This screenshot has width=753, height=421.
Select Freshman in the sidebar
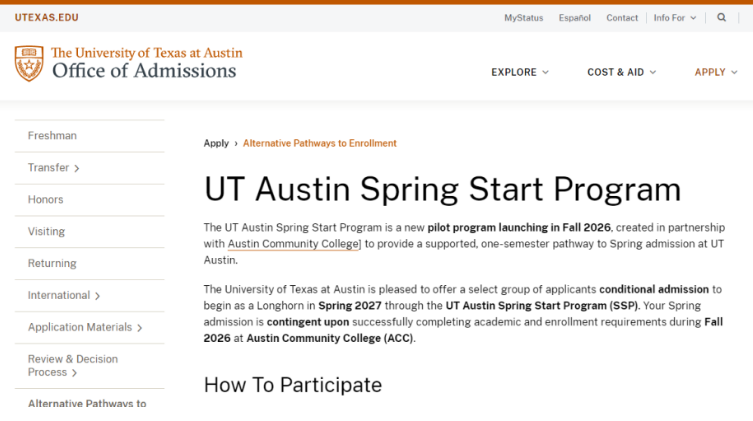[52, 136]
